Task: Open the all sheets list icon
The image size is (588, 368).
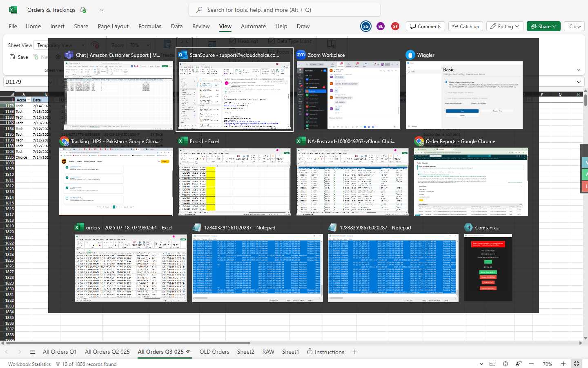Action: (x=33, y=352)
